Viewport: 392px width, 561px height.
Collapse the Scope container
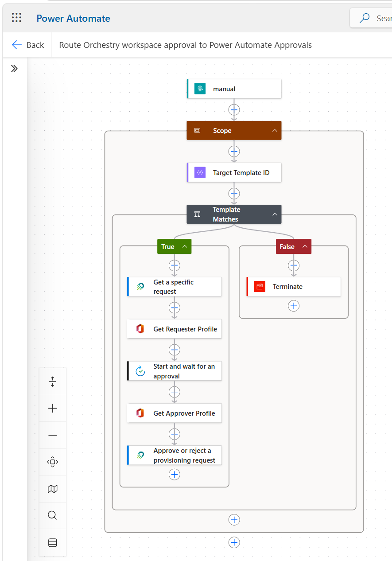275,131
